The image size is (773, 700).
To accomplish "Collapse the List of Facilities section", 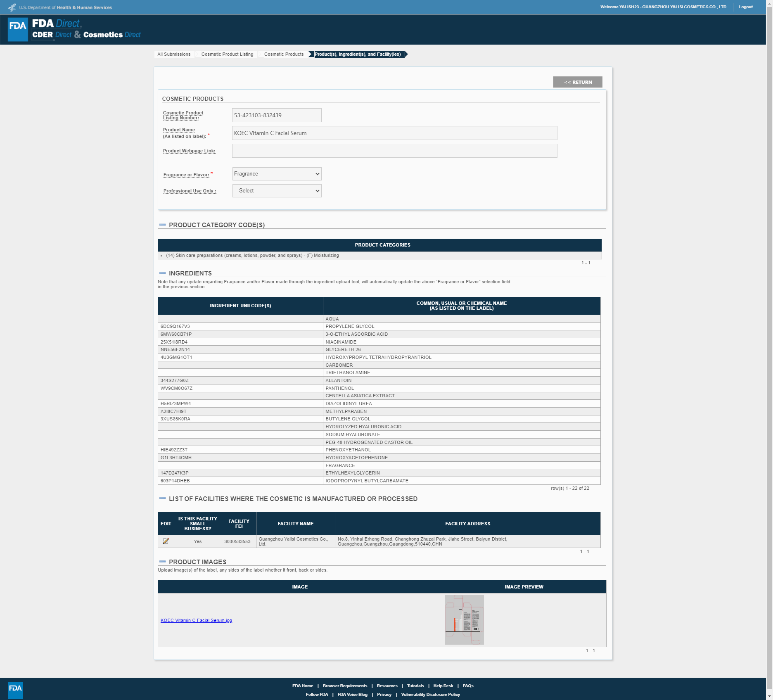I will point(163,498).
